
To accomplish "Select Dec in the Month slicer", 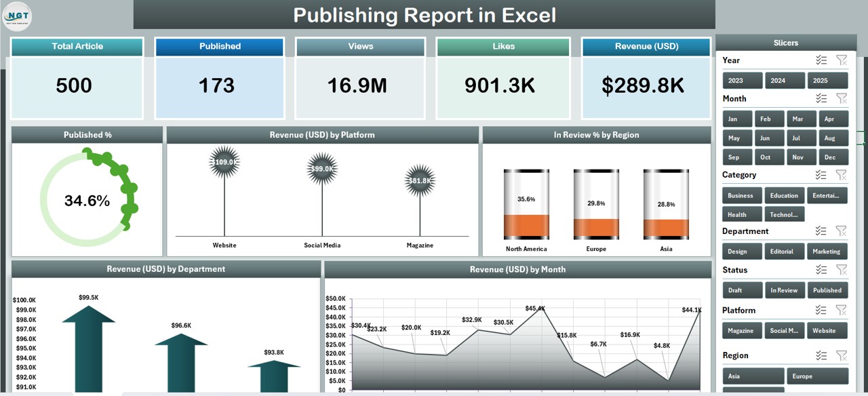I will point(833,157).
